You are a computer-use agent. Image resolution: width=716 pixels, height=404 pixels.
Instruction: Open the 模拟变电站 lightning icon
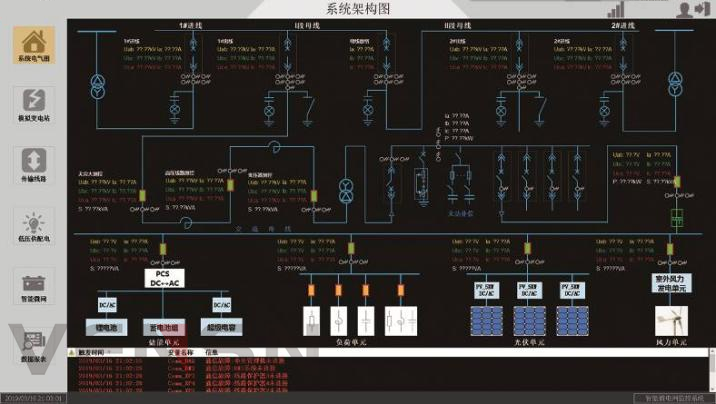point(34,105)
